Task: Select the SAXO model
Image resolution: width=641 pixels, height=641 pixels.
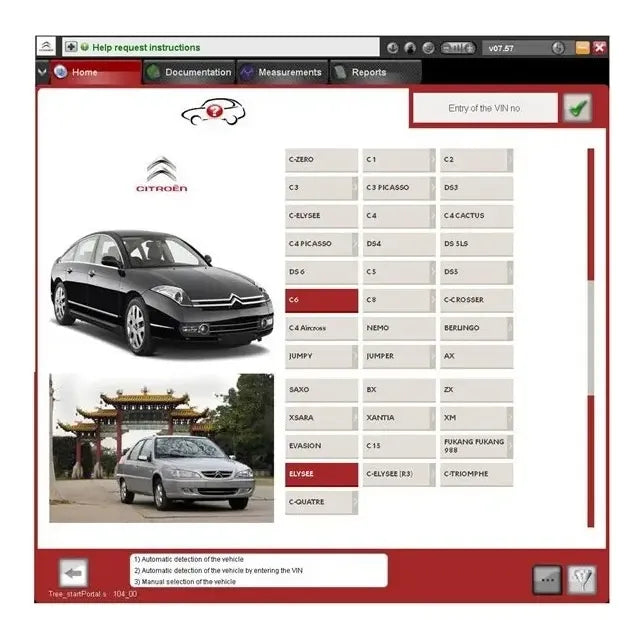Action: (321, 390)
